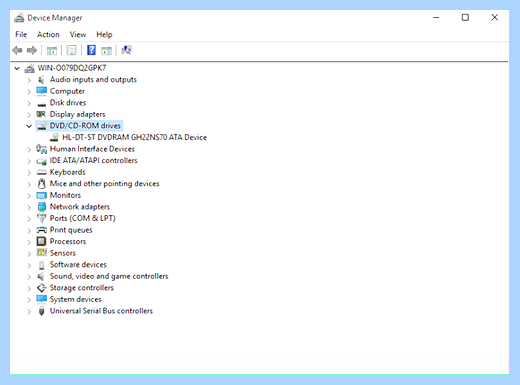520x385 pixels.
Task: Collapse the DVD/CD-ROM drives node
Action: click(29, 126)
